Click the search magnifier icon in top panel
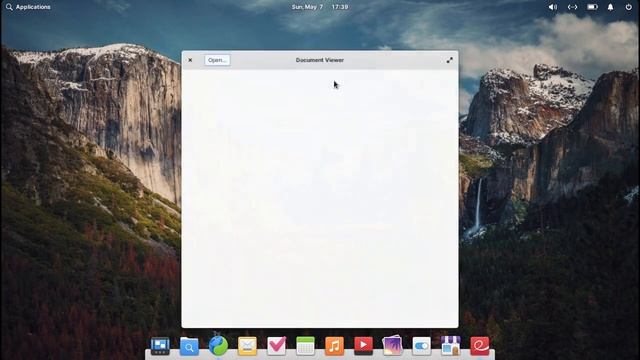 (9, 7)
